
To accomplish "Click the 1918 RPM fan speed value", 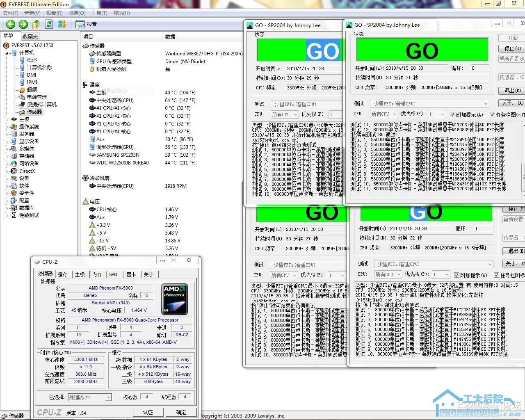I will tap(176, 186).
